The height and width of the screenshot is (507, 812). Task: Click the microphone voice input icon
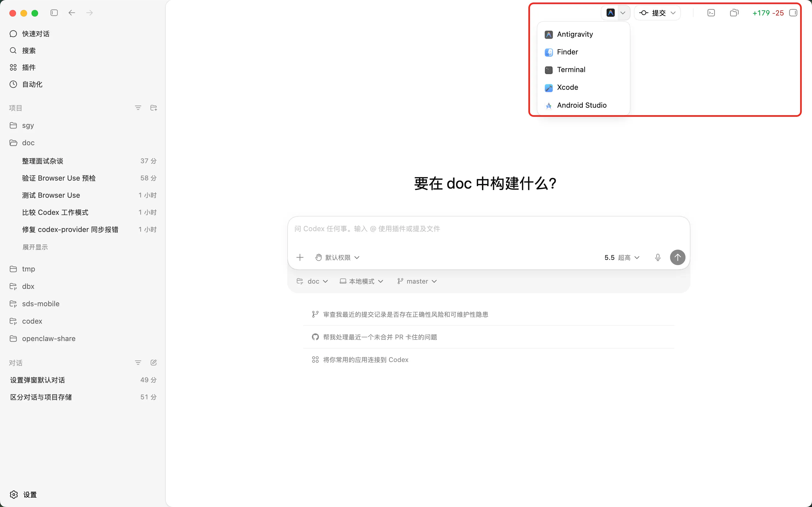pyautogui.click(x=657, y=258)
